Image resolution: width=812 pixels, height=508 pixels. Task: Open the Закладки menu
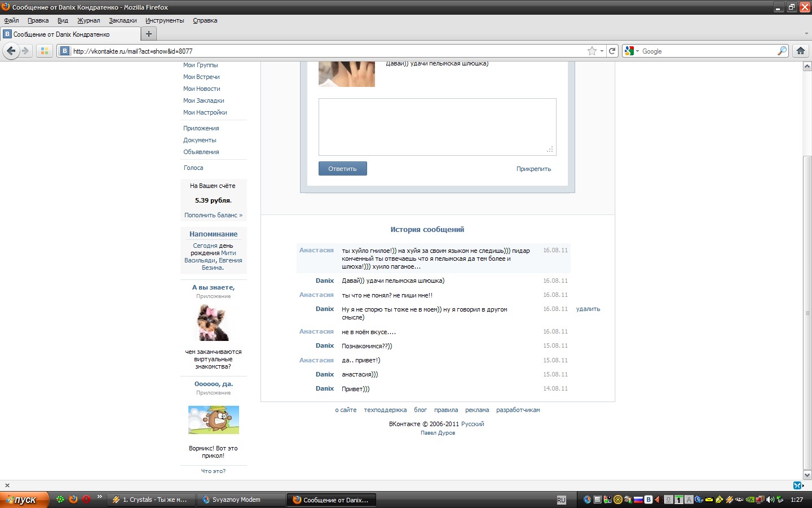click(123, 20)
